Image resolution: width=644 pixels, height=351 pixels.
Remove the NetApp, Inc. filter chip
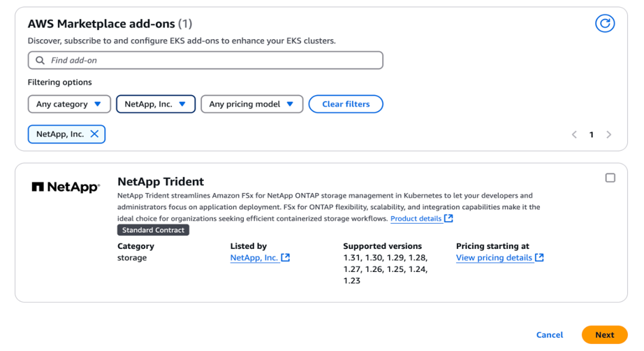pyautogui.click(x=94, y=134)
